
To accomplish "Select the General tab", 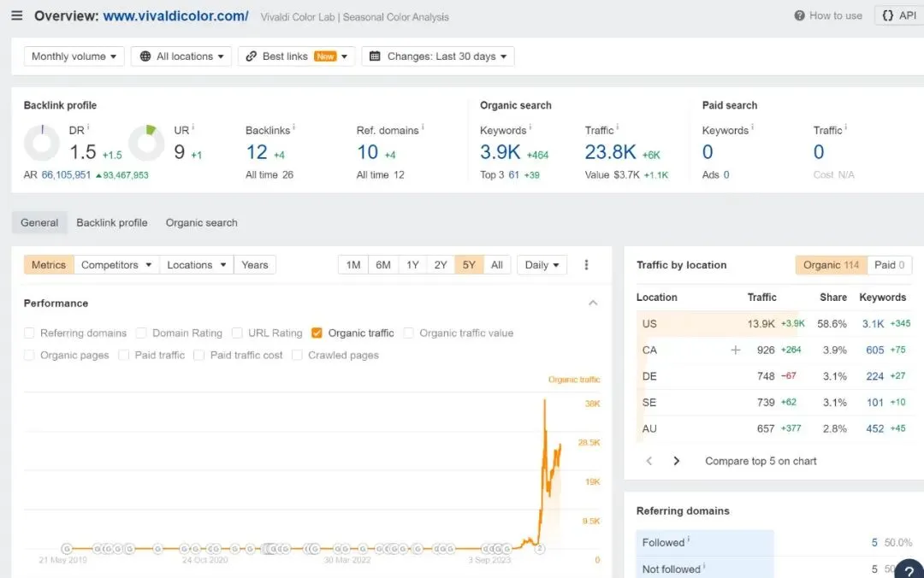I will click(x=39, y=222).
